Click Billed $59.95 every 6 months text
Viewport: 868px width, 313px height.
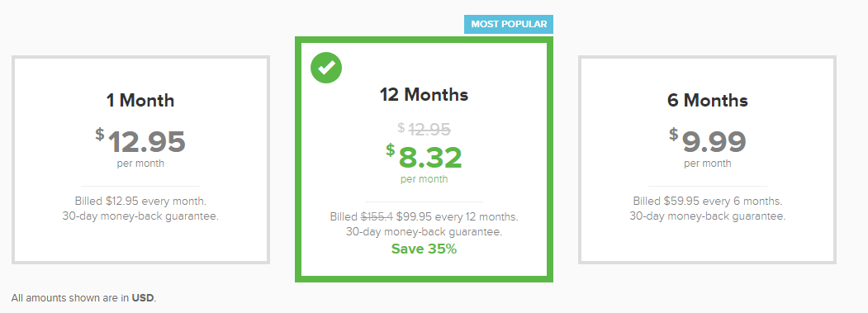[x=708, y=201]
